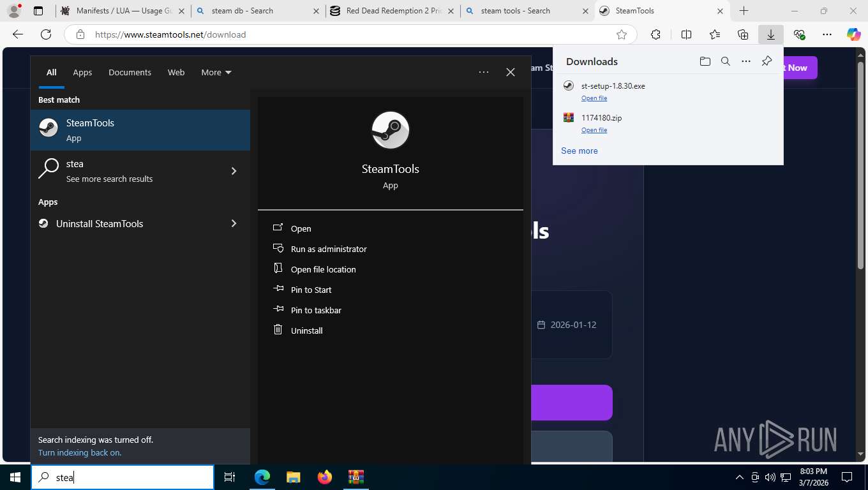Click the address bar URL field
This screenshot has height=490, width=868.
point(350,34)
